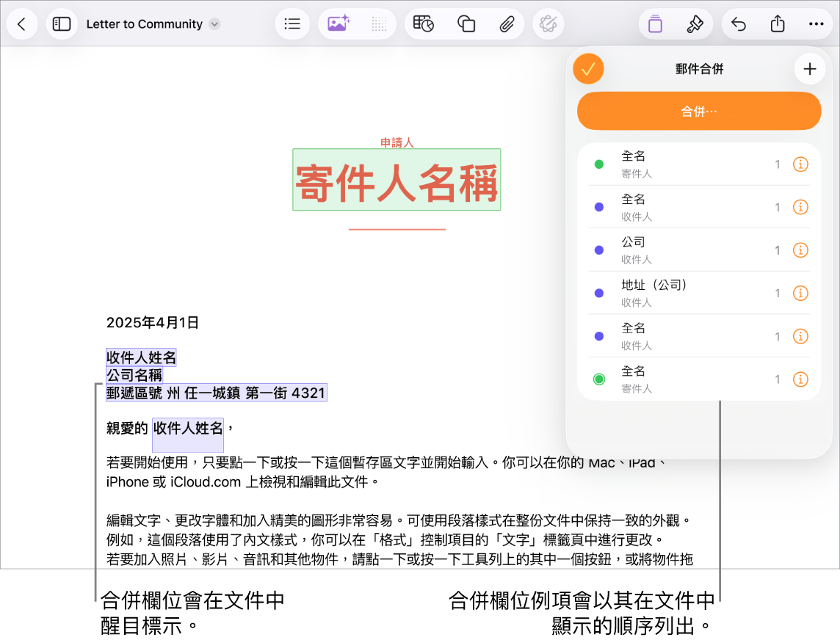The image size is (840, 640).
Task: Undo the last change
Action: point(738,23)
